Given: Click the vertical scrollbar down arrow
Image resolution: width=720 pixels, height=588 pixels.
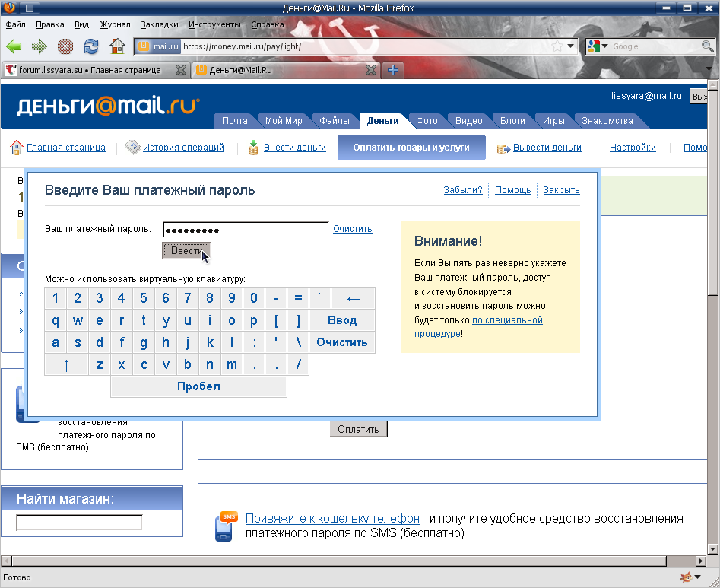Looking at the screenshot, I should (x=712, y=548).
